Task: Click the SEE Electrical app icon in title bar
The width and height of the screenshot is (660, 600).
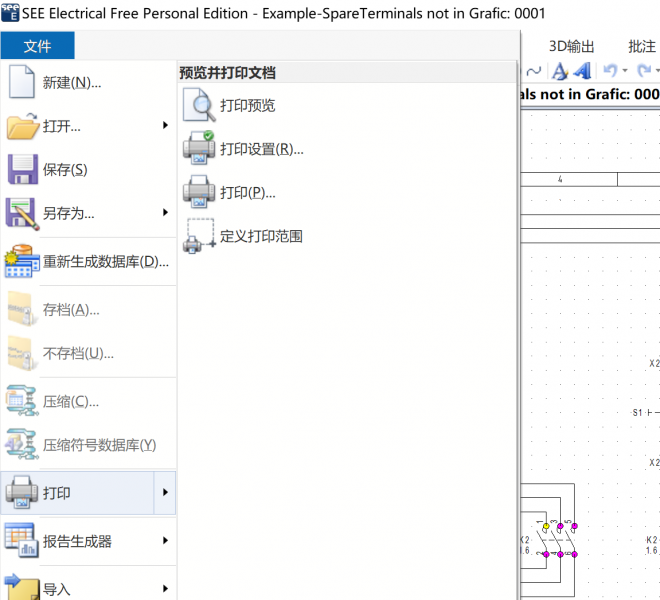Action: pyautogui.click(x=10, y=12)
